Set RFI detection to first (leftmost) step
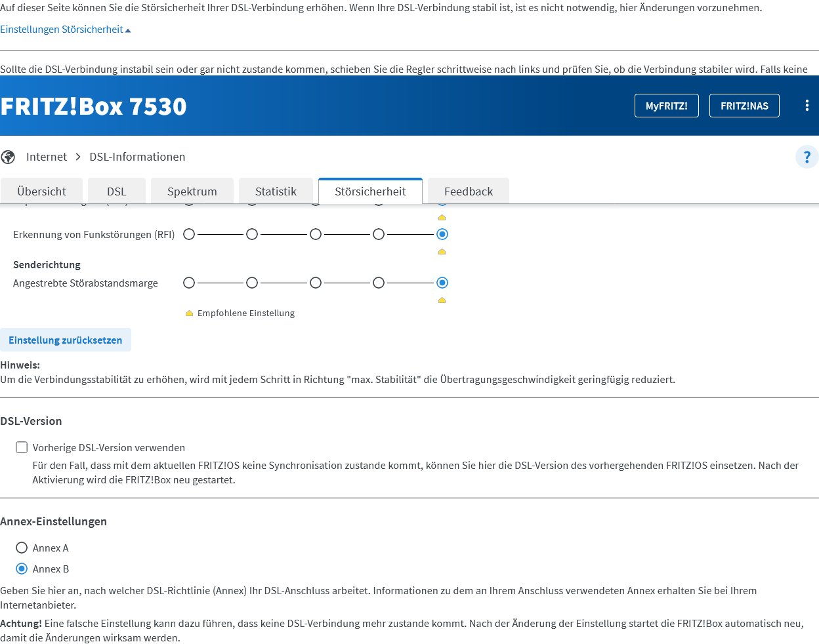 189,234
